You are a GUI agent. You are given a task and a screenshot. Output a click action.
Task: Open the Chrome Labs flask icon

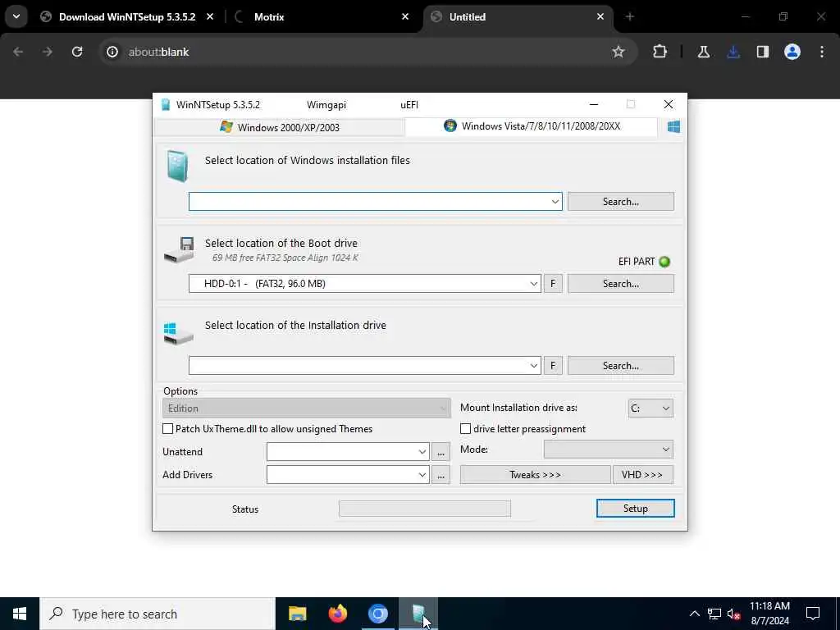point(703,52)
